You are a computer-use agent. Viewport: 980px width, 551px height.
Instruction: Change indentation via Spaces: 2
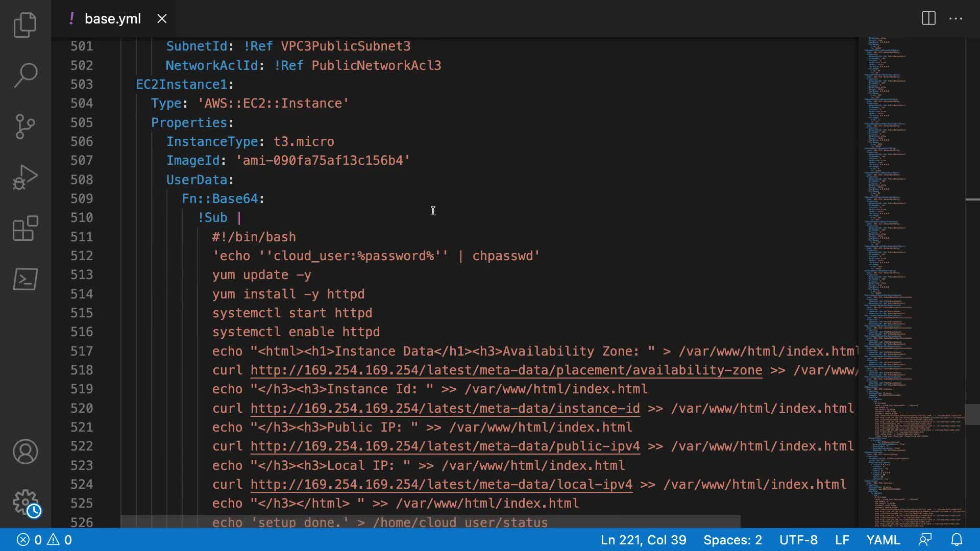(x=732, y=540)
